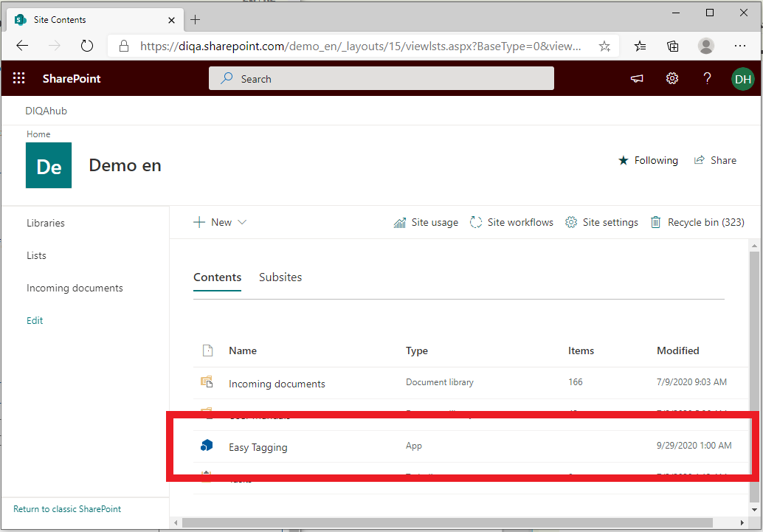Switch to the Subsites tab

tap(280, 277)
